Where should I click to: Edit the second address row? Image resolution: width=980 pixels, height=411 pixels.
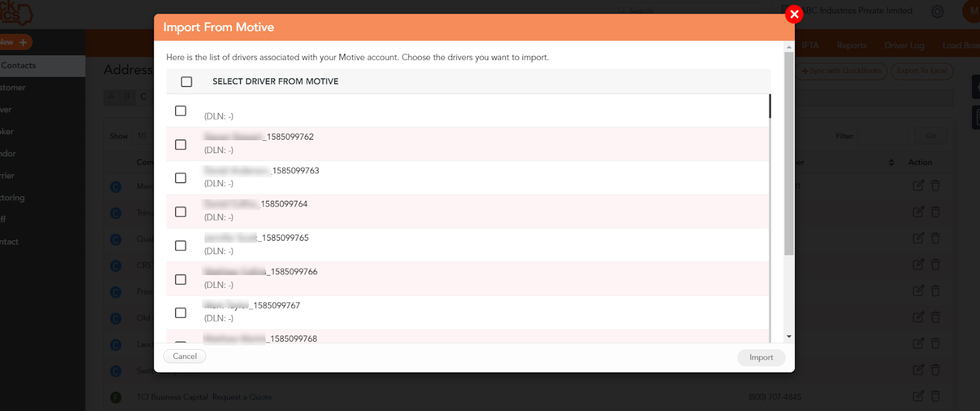pos(918,212)
